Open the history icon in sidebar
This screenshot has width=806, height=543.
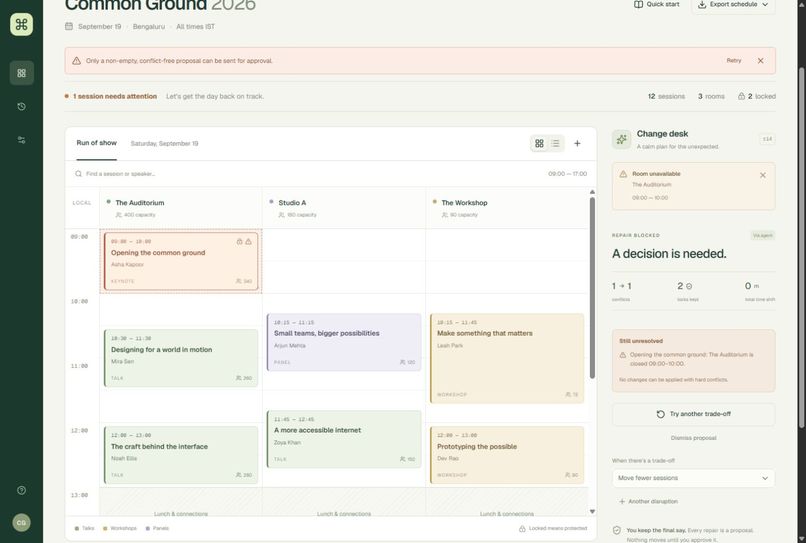[x=22, y=106]
